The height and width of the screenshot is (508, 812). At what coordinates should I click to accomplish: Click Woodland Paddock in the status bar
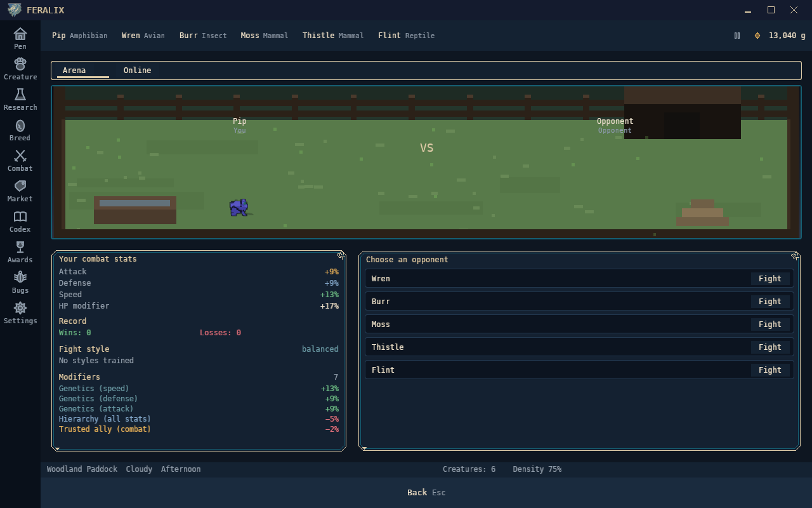tap(82, 469)
